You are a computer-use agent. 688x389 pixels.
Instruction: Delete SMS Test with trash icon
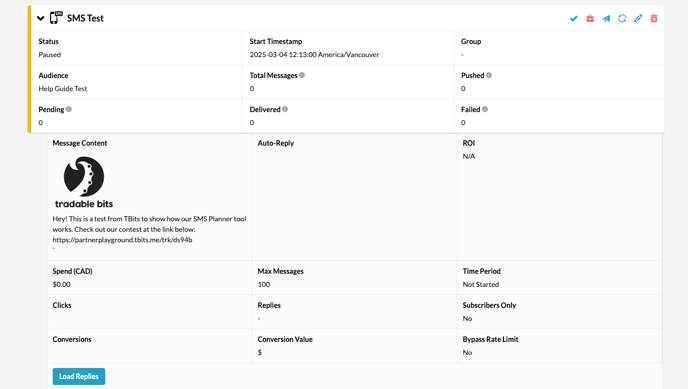click(x=654, y=18)
